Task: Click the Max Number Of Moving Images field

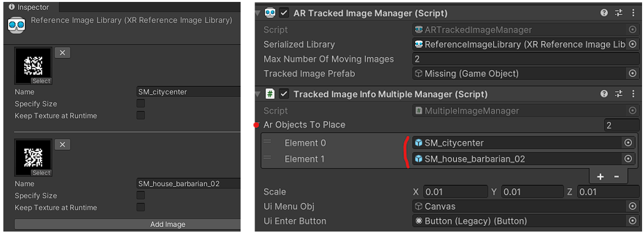Action: pyautogui.click(x=526, y=59)
